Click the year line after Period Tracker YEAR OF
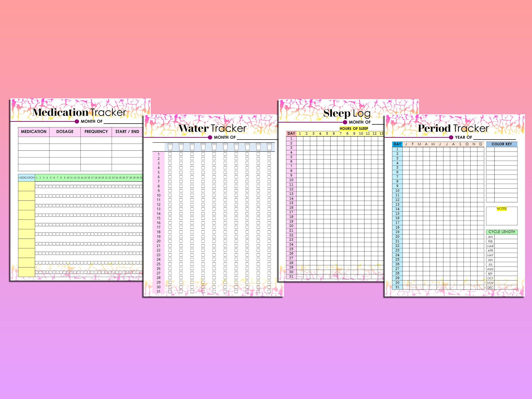532x399 pixels. click(495, 139)
